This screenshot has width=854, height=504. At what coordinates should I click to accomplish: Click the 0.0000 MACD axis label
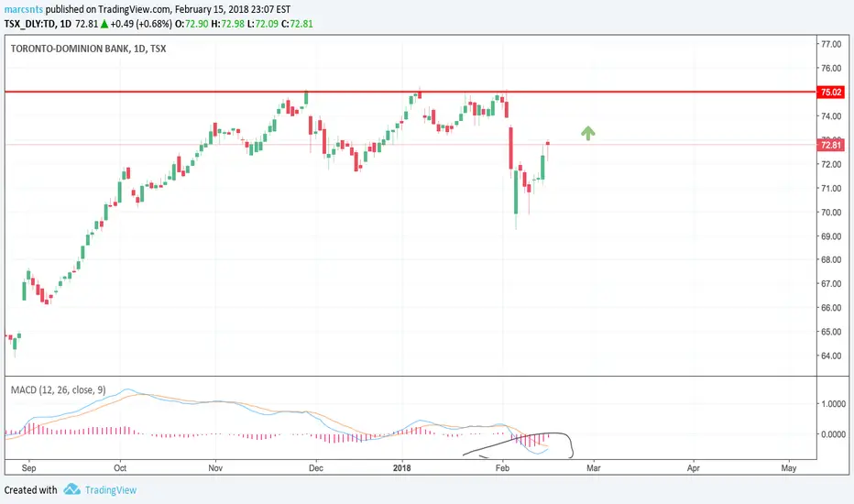pyautogui.click(x=833, y=434)
